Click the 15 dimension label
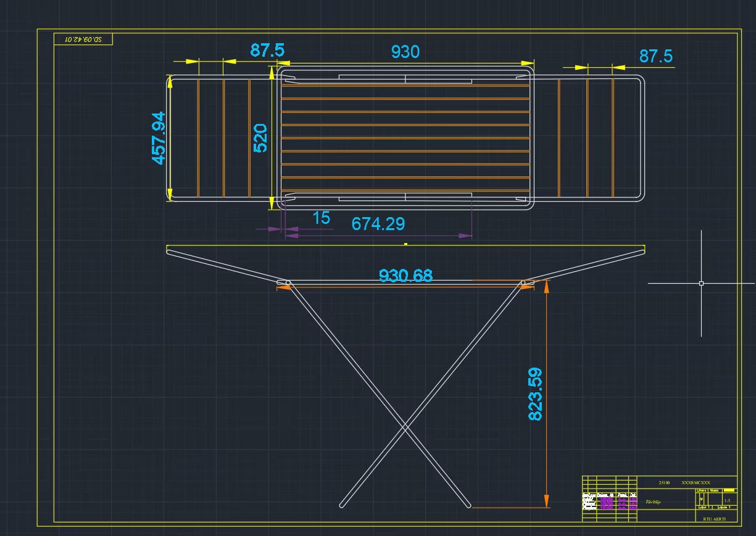 coord(321,219)
